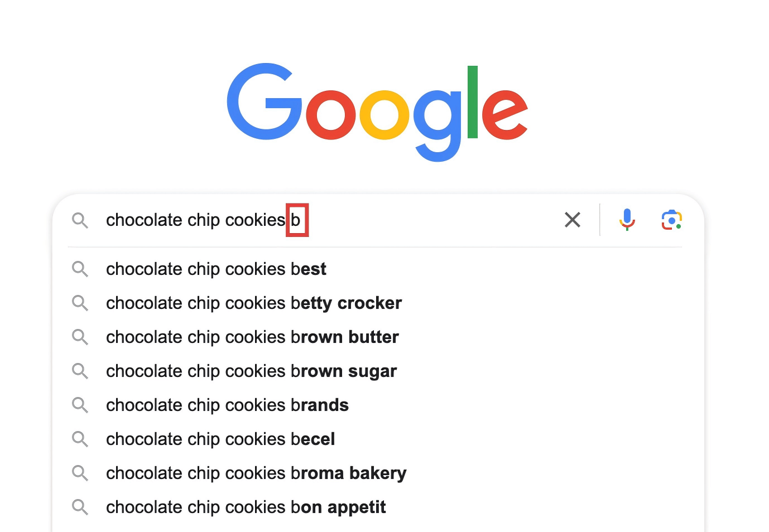
Task: Click the magnifier icon beside "best" suggestion
Action: tap(80, 269)
